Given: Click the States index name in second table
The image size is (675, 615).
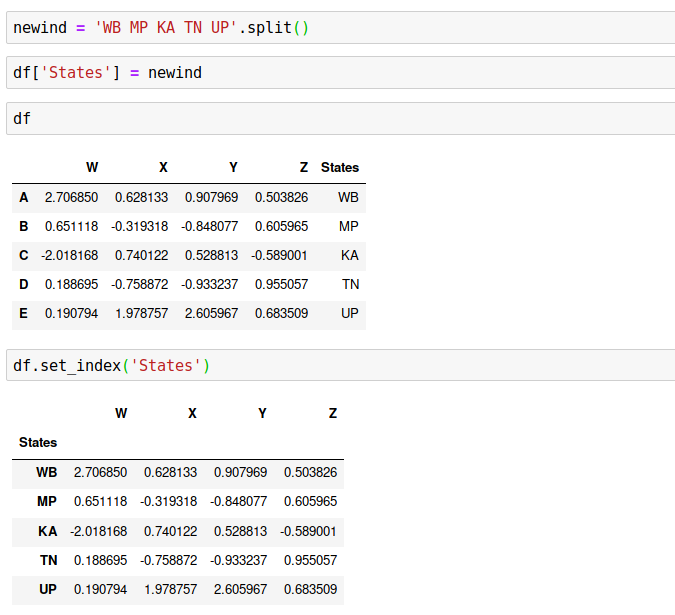Looking at the screenshot, I should click(38, 442).
